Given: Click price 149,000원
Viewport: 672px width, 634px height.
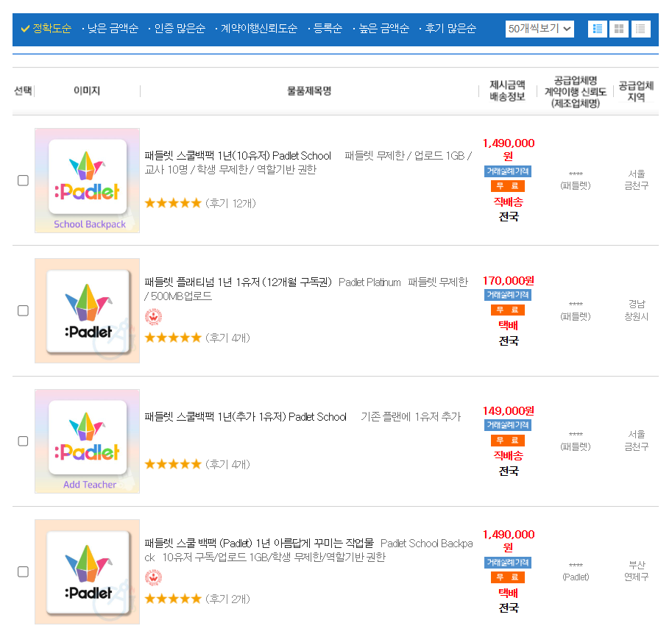Looking at the screenshot, I should [x=509, y=411].
